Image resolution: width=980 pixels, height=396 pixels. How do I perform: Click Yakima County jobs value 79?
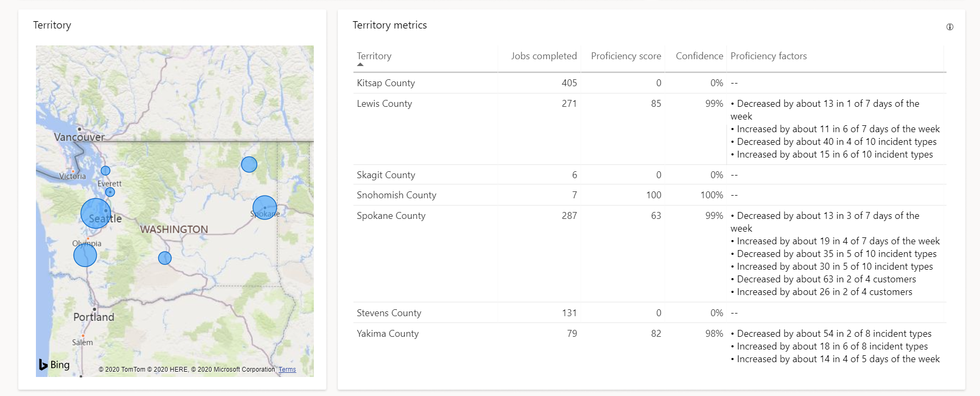click(572, 334)
